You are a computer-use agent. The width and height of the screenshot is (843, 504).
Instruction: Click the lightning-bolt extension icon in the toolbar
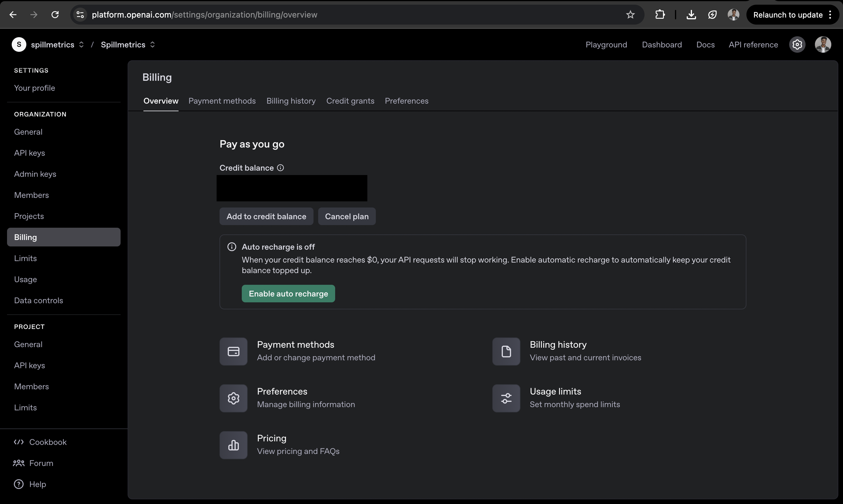coord(712,15)
